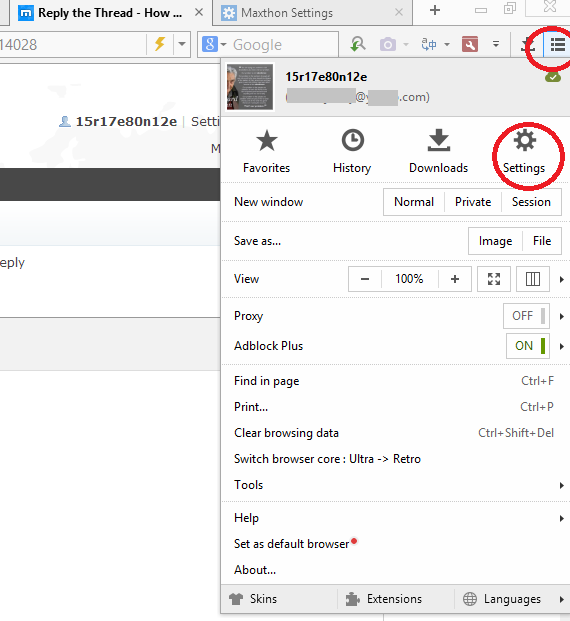Open the Snap camera dropdown arrow
Screen dimensions: 570x621
pos(406,44)
